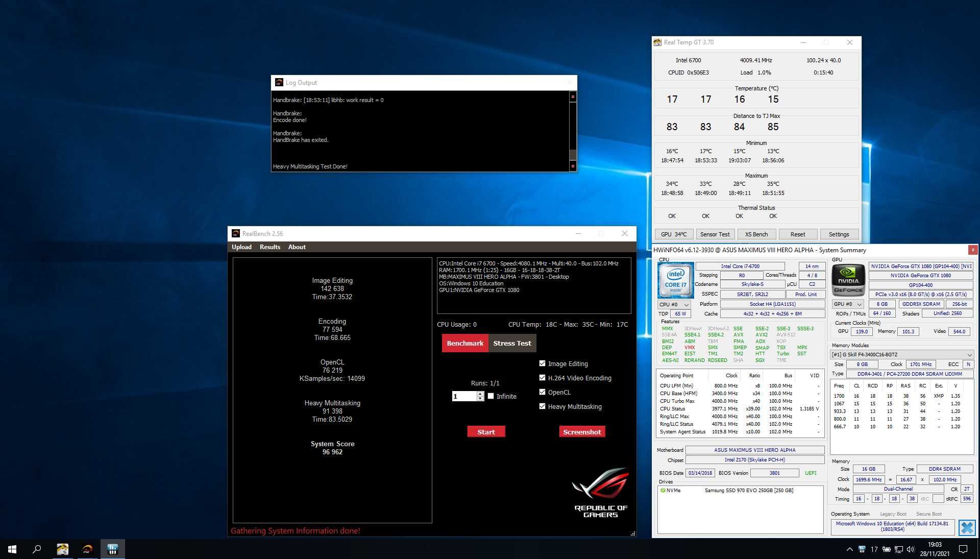
Task: Click Log Output scrollbar top arrow
Action: [573, 96]
